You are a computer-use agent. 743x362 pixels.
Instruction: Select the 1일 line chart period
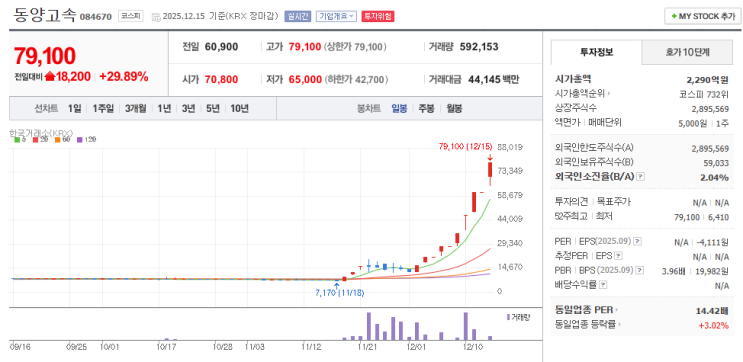point(74,109)
